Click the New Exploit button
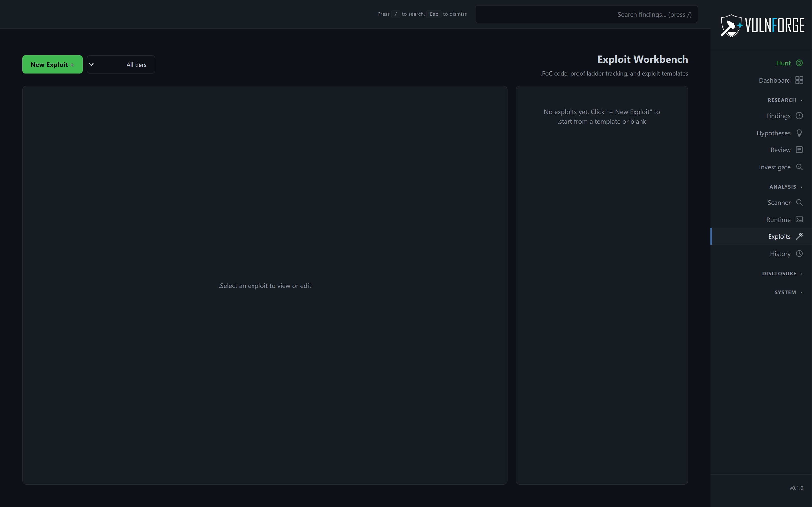 52,64
